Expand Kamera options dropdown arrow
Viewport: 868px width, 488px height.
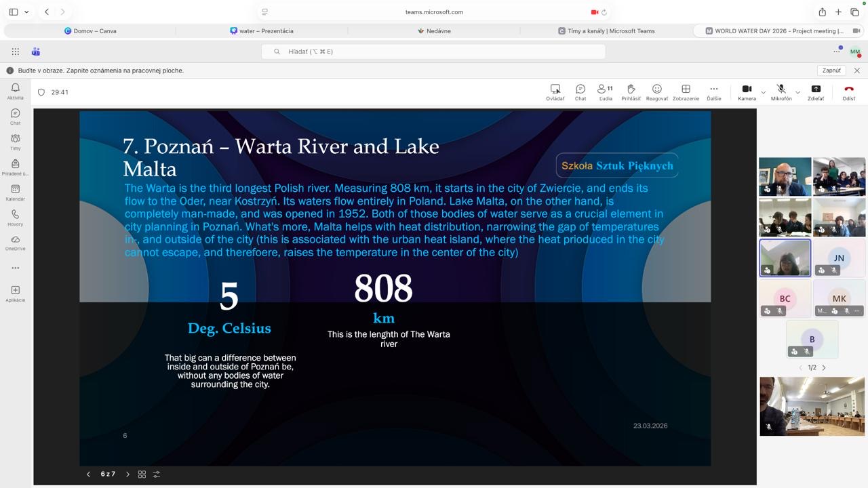tap(764, 92)
